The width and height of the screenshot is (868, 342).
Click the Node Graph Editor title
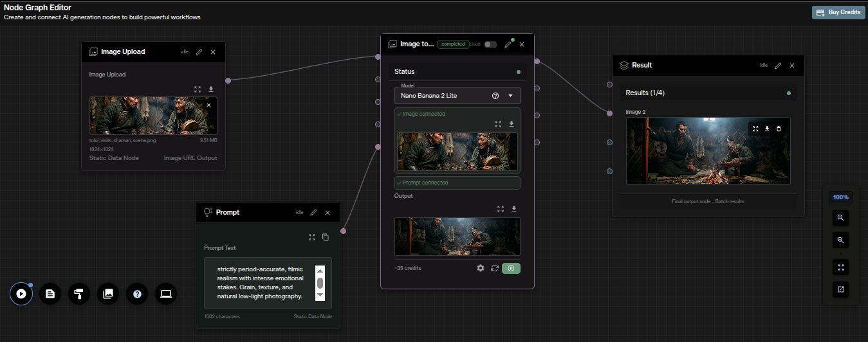pos(37,8)
